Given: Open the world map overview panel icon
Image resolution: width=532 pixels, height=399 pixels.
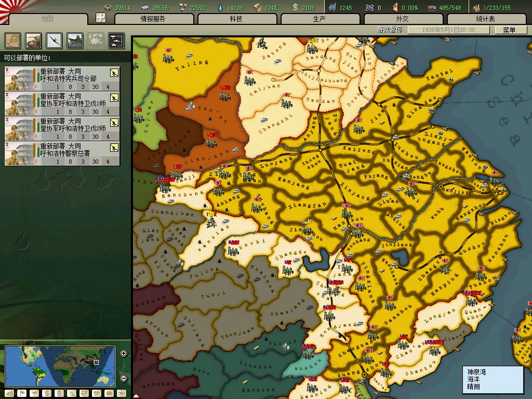Looking at the screenshot, I should (12, 41).
